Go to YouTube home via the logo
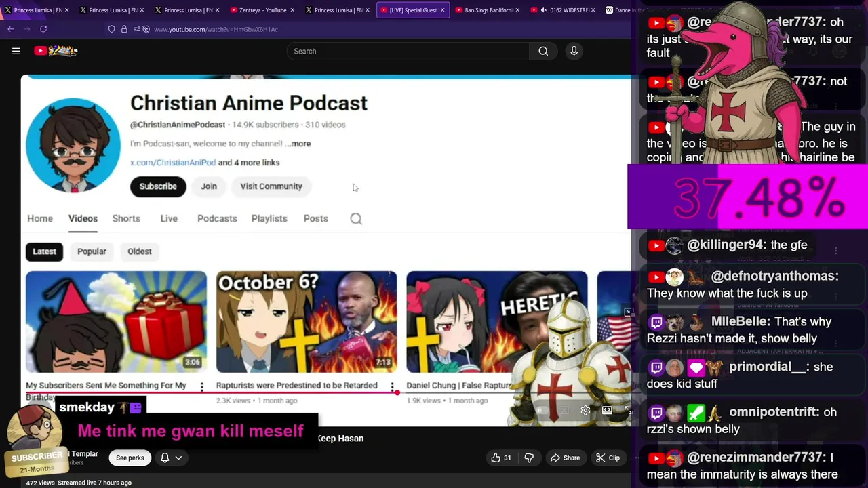Viewport: 868px width, 488px height. coord(56,51)
